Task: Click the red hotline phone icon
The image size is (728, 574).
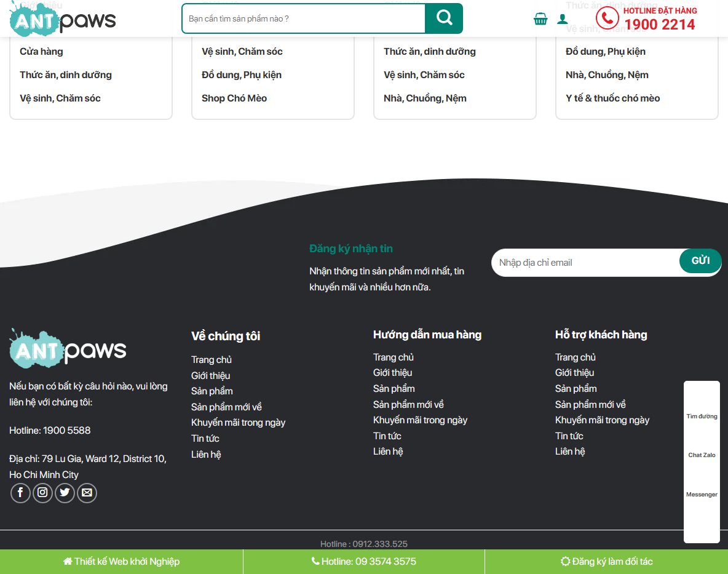Action: coord(607,18)
